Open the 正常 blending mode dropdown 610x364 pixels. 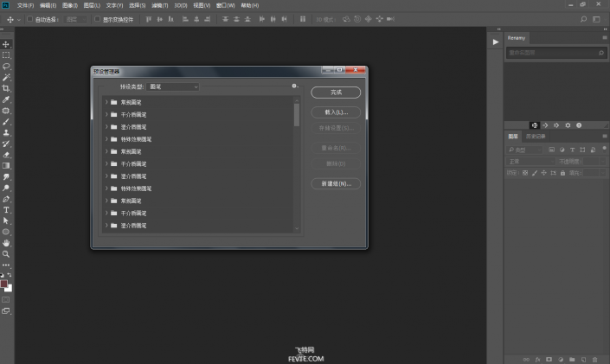530,162
